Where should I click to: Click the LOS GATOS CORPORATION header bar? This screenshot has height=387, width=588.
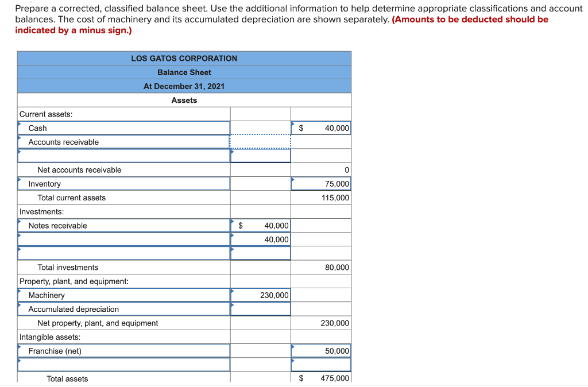(184, 58)
